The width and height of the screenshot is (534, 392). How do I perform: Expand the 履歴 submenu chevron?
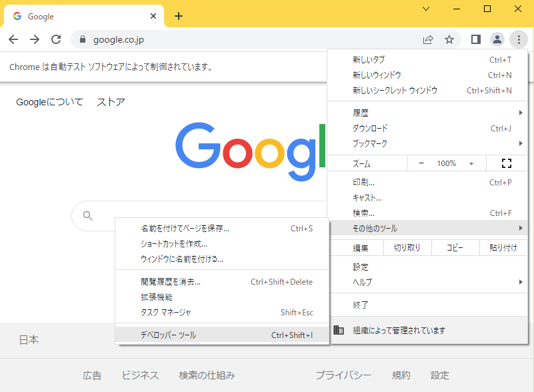click(519, 112)
